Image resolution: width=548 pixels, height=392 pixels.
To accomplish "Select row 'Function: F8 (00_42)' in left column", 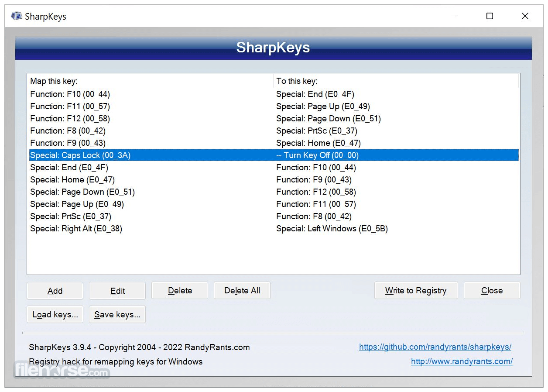I will 68,131.
